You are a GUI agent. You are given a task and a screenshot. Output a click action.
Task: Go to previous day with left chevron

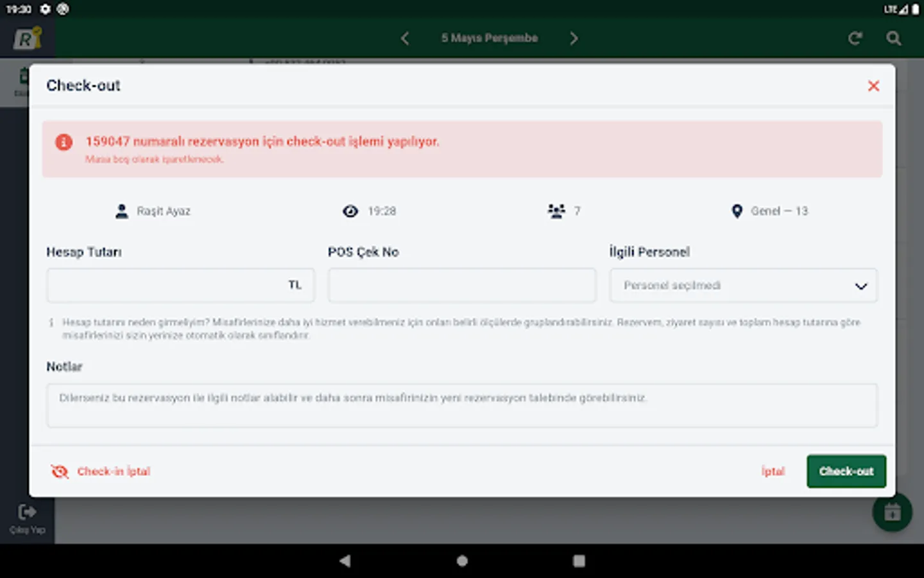[x=405, y=39]
